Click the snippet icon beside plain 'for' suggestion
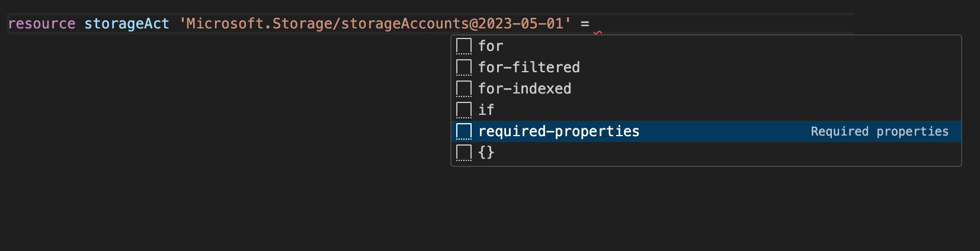 pos(464,46)
